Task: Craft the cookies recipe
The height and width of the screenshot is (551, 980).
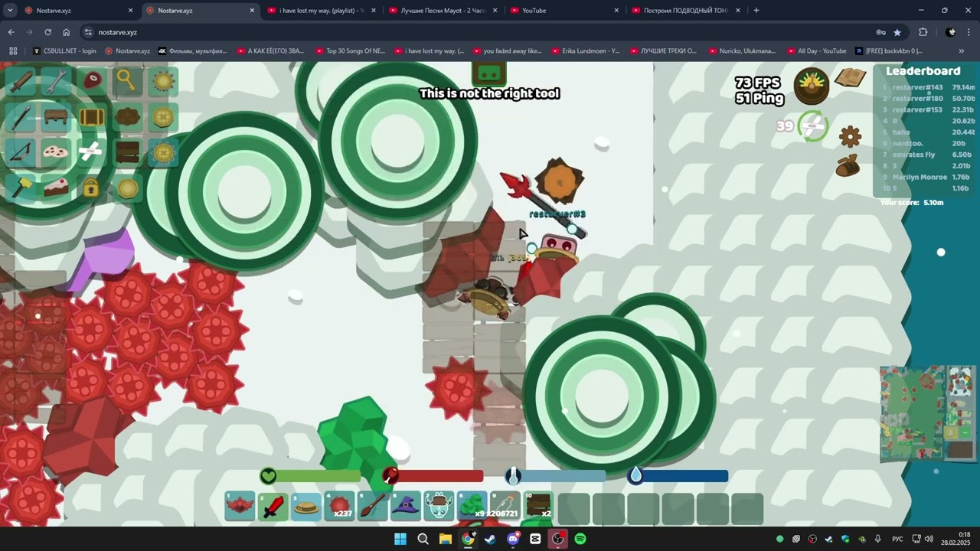Action: 56,152
